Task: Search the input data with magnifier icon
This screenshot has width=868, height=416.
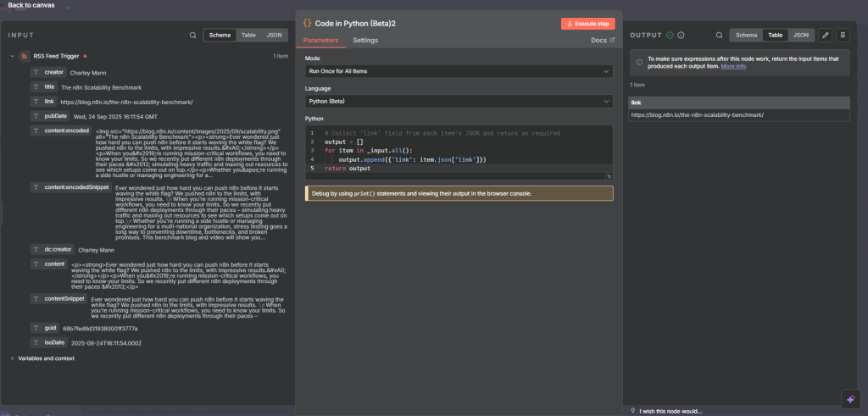Action: pos(193,36)
